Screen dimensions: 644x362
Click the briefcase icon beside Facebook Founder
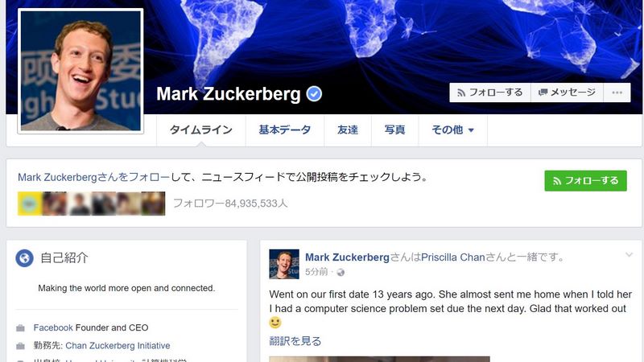[x=21, y=328]
